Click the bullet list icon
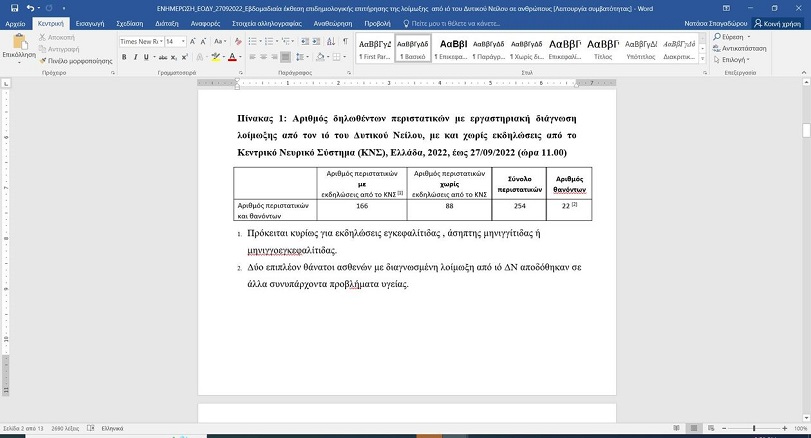Viewport: 811px width, 438px height. [252, 41]
